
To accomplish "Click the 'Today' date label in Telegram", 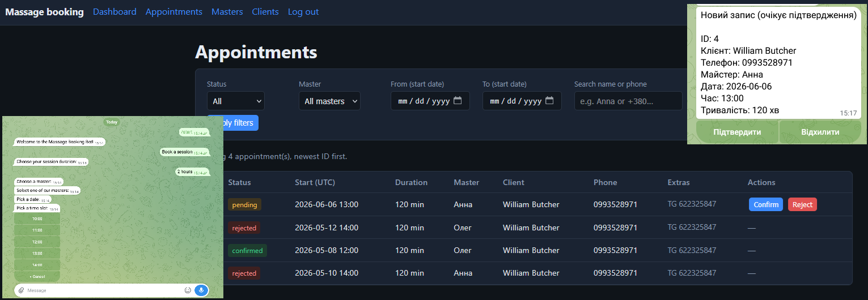I will (x=112, y=122).
